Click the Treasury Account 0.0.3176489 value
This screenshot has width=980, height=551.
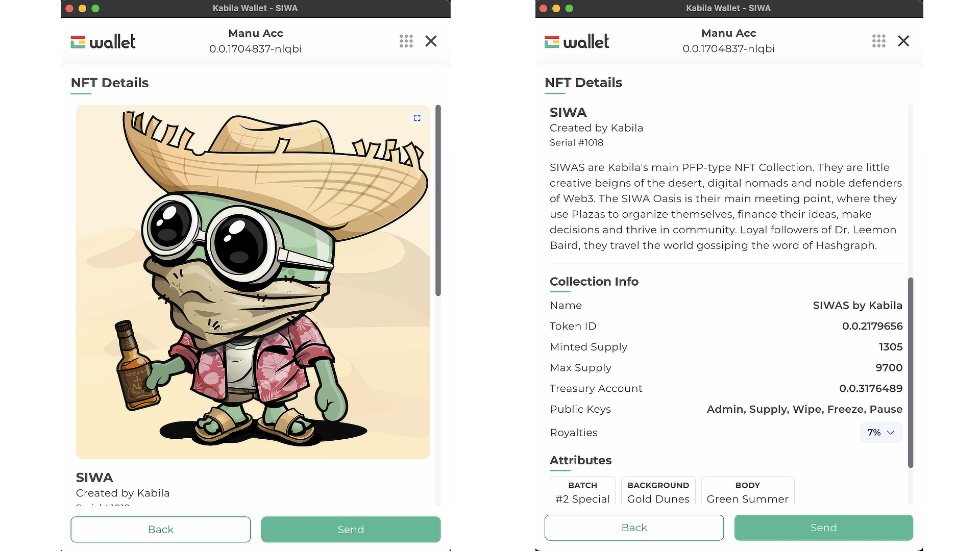click(871, 389)
